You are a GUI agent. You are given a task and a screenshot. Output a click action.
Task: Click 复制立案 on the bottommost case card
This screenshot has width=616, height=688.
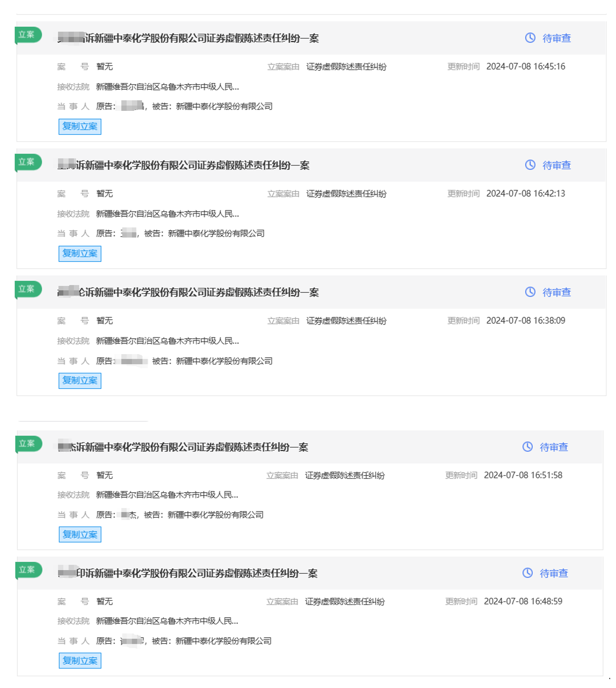(x=80, y=660)
